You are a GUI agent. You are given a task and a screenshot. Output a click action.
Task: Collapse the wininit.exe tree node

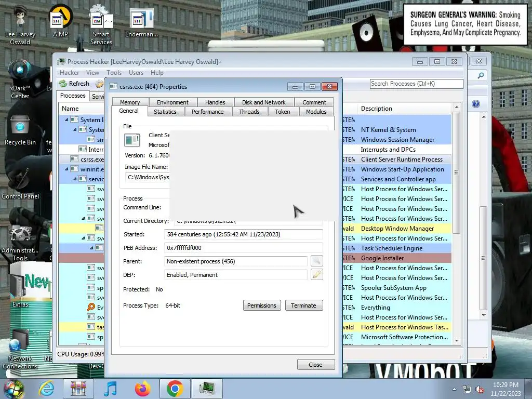tap(66, 169)
